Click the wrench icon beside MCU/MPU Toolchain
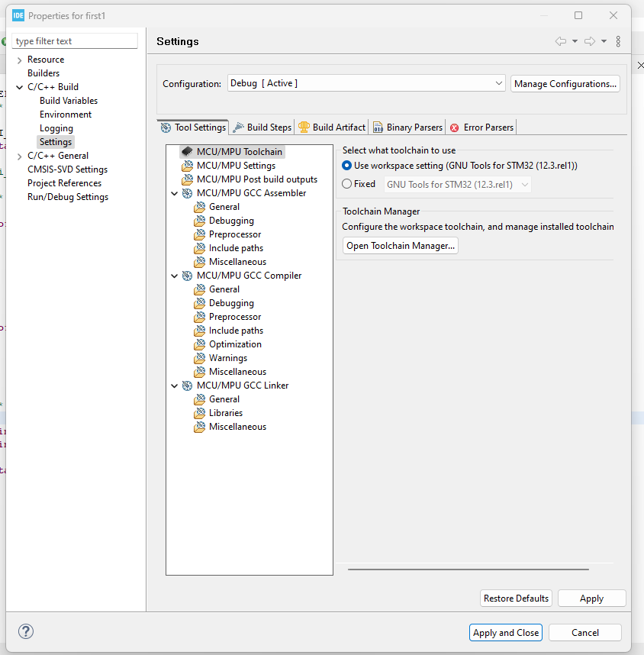 point(187,151)
